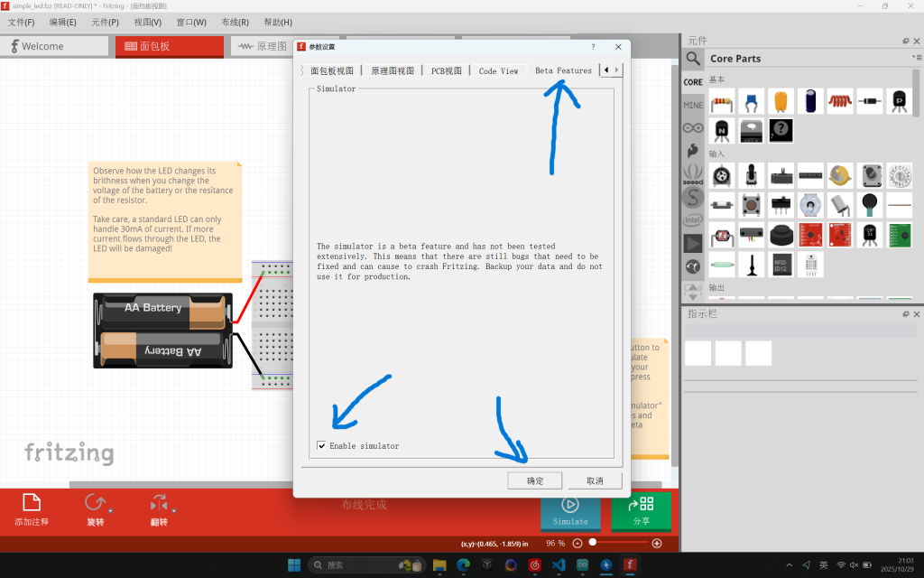Open the Arduino parts bin
This screenshot has height=578, width=924.
(693, 127)
